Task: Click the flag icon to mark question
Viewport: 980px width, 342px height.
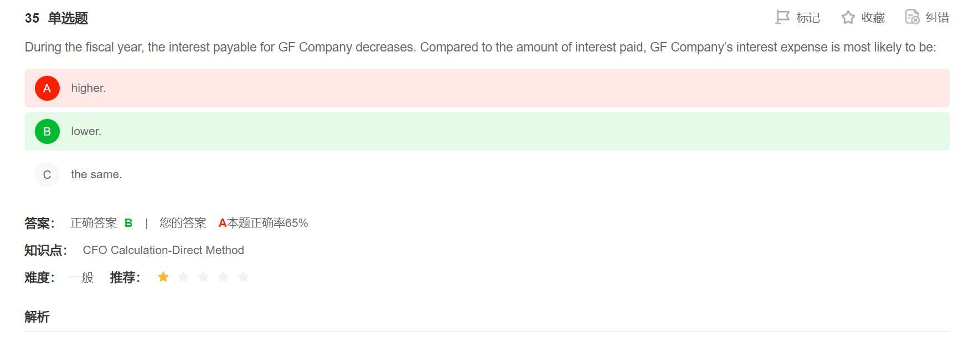Action: click(782, 18)
